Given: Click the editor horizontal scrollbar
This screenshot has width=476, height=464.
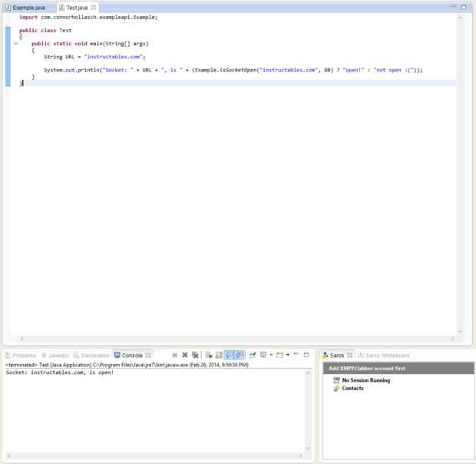Looking at the screenshot, I should coord(236,339).
